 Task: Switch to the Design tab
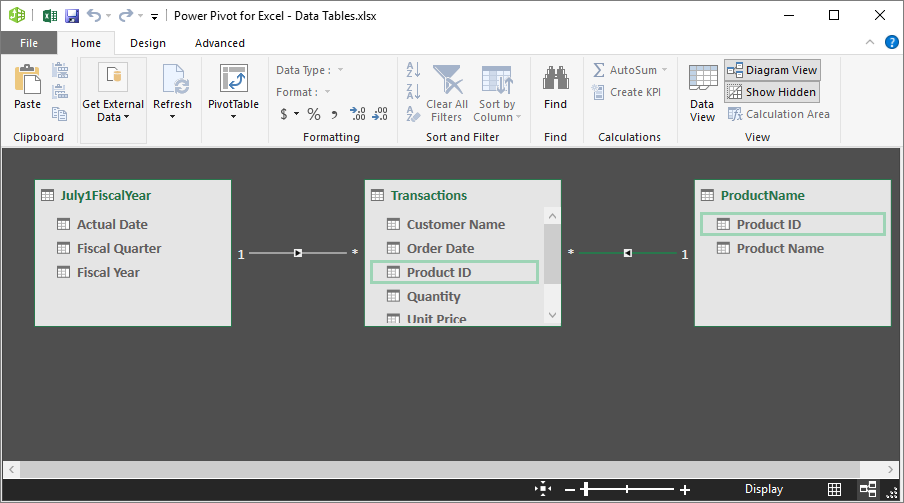click(x=148, y=43)
